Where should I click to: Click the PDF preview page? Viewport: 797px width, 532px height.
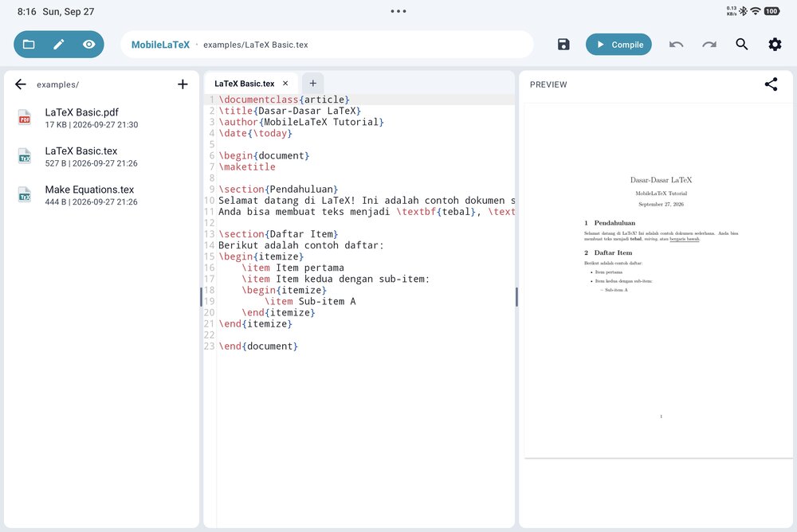658,280
